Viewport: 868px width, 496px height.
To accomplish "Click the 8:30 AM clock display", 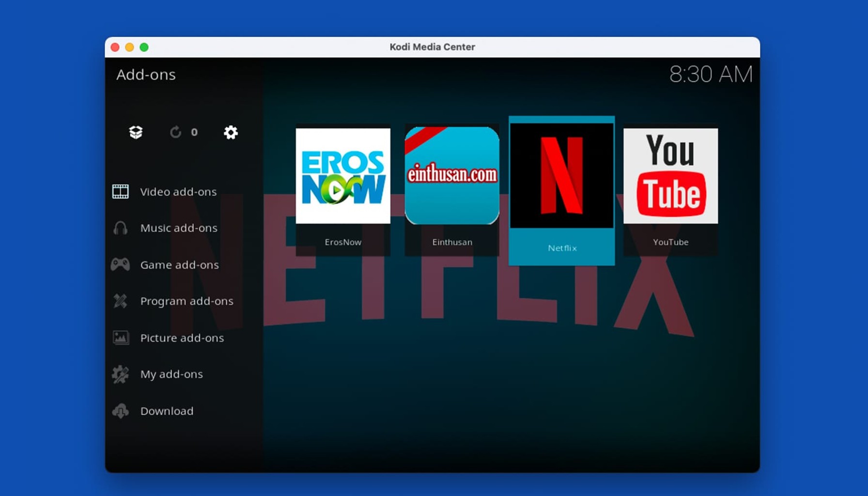I will 711,74.
